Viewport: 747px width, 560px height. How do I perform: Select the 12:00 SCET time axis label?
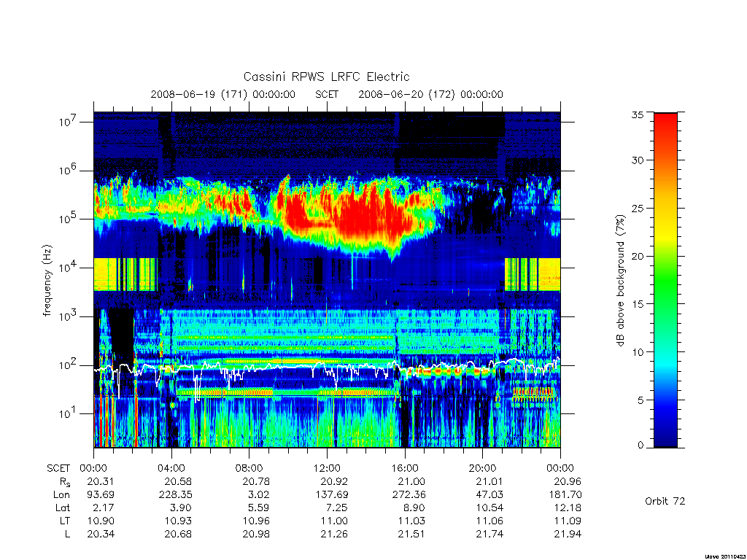click(327, 468)
